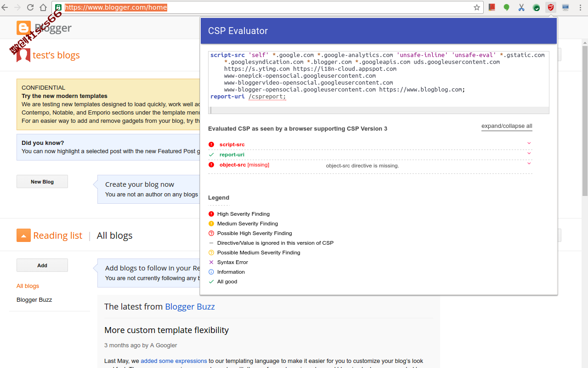Click the Possible Medium Severity Finding legend entry
This screenshot has height=368, width=588.
tap(259, 253)
